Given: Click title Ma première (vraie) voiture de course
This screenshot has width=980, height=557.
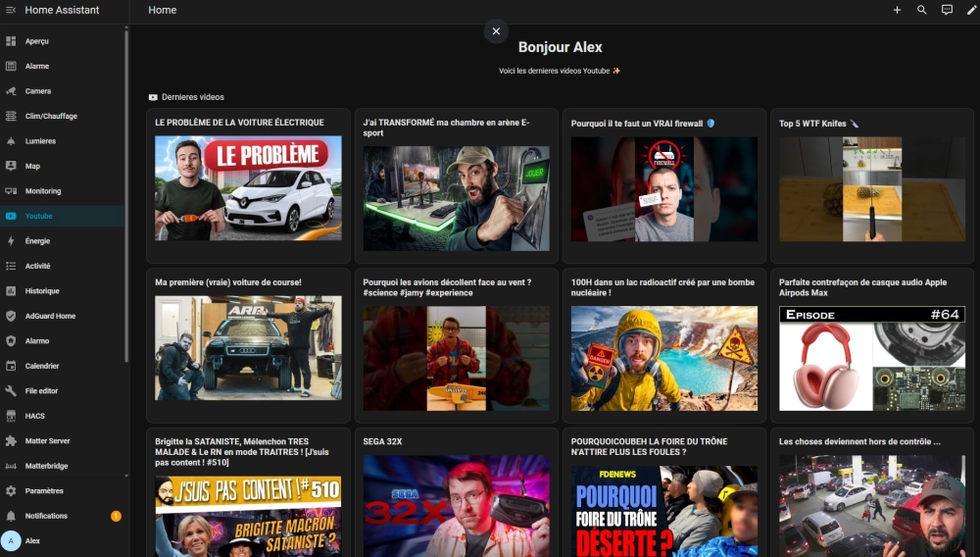Looking at the screenshot, I should pyautogui.click(x=228, y=282).
